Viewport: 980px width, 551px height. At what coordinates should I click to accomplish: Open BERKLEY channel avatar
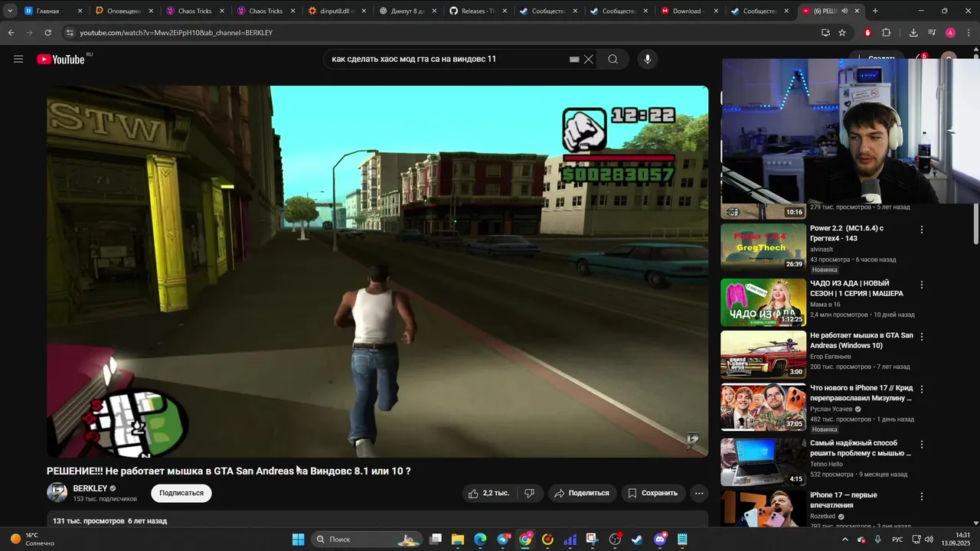coord(57,492)
